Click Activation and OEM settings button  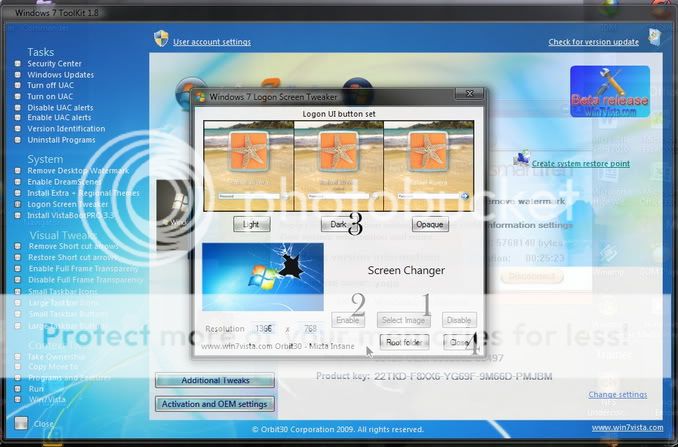[215, 404]
